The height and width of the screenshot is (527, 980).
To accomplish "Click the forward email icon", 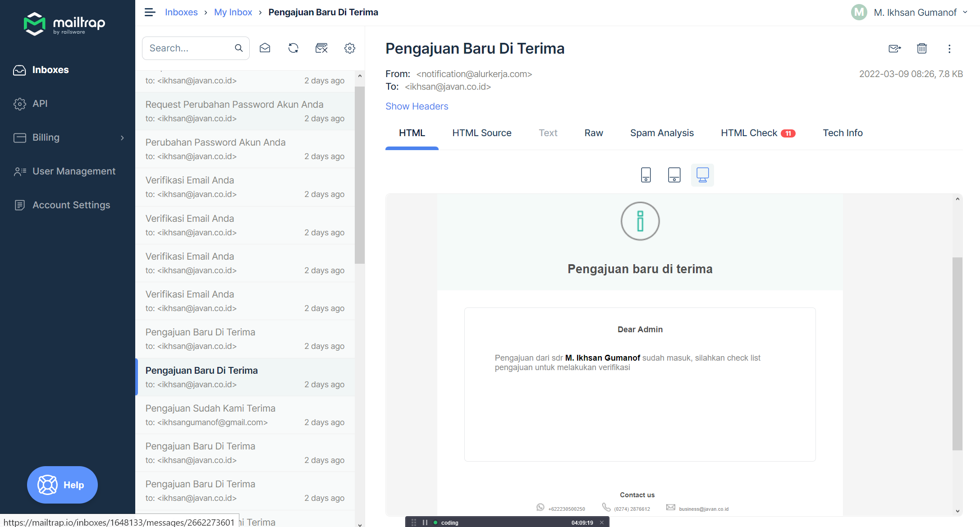I will point(894,49).
